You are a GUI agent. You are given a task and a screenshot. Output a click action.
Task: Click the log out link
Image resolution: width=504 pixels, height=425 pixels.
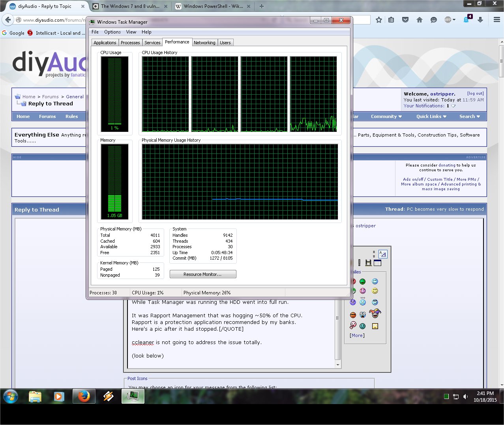click(475, 94)
